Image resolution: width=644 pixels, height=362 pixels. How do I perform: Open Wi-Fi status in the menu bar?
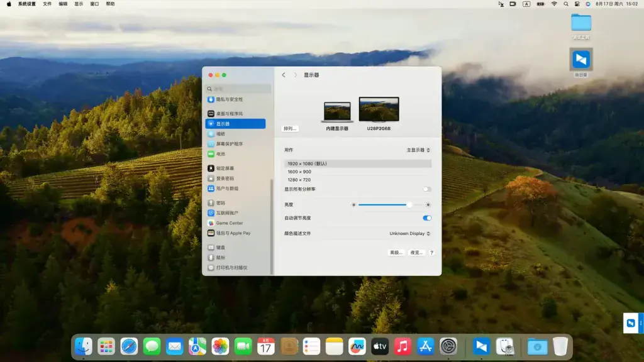[x=554, y=4]
